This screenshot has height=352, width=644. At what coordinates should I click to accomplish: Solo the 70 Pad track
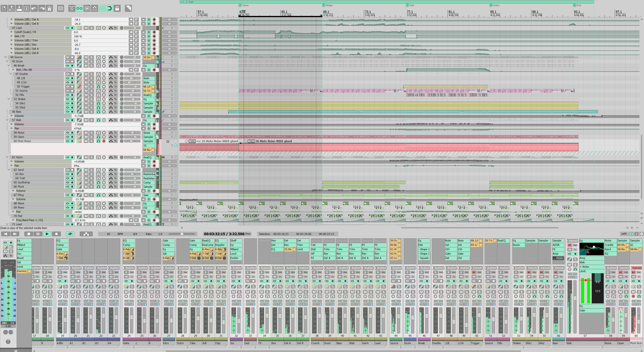coord(92,216)
